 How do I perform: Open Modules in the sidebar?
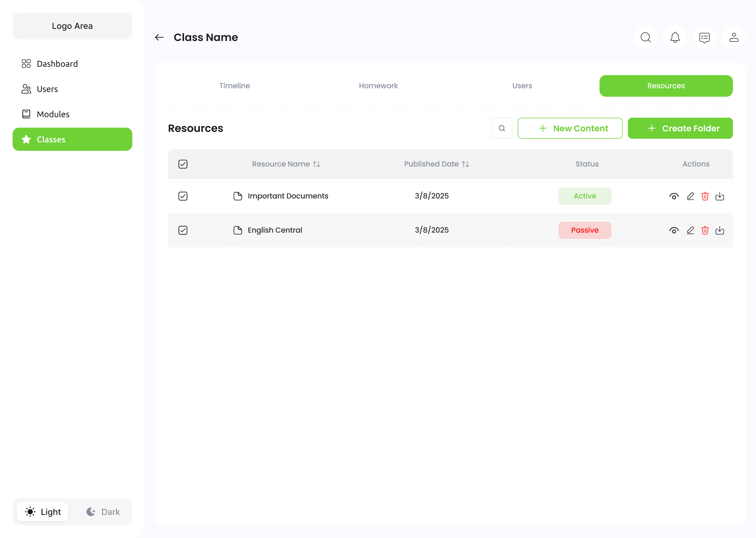pyautogui.click(x=53, y=114)
